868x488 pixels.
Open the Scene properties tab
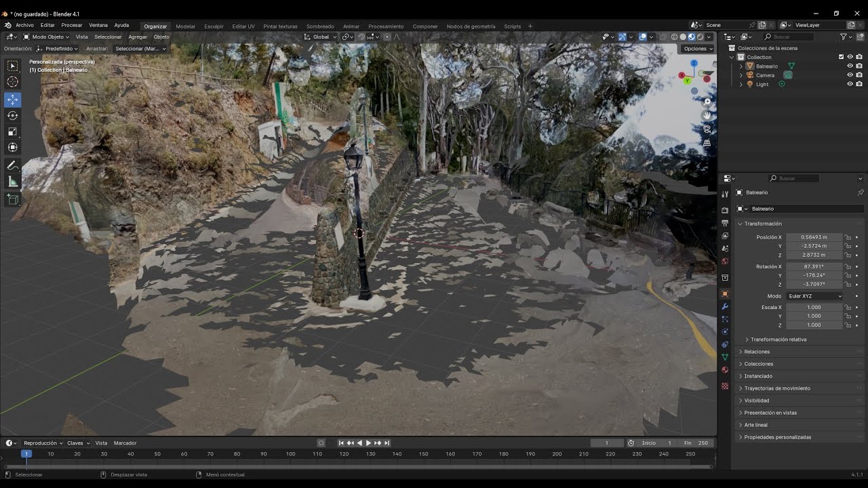(x=725, y=249)
